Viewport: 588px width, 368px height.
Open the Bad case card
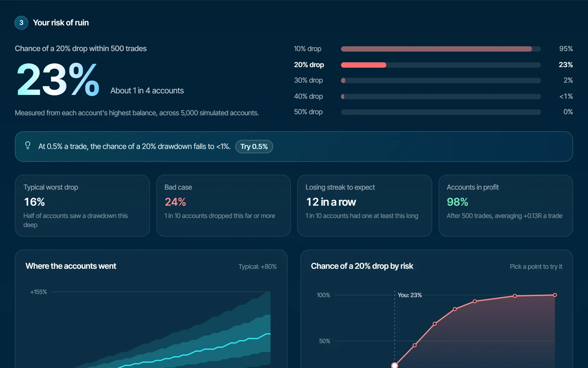(223, 206)
